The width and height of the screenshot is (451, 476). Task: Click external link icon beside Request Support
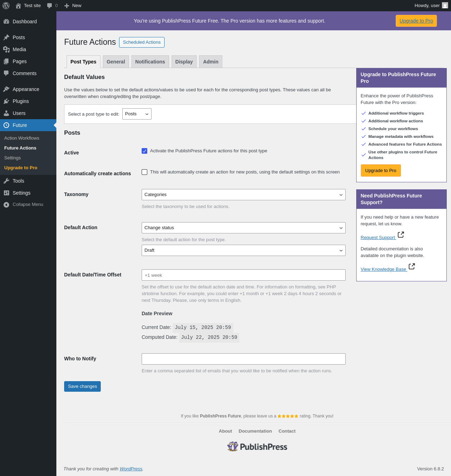[x=401, y=234]
